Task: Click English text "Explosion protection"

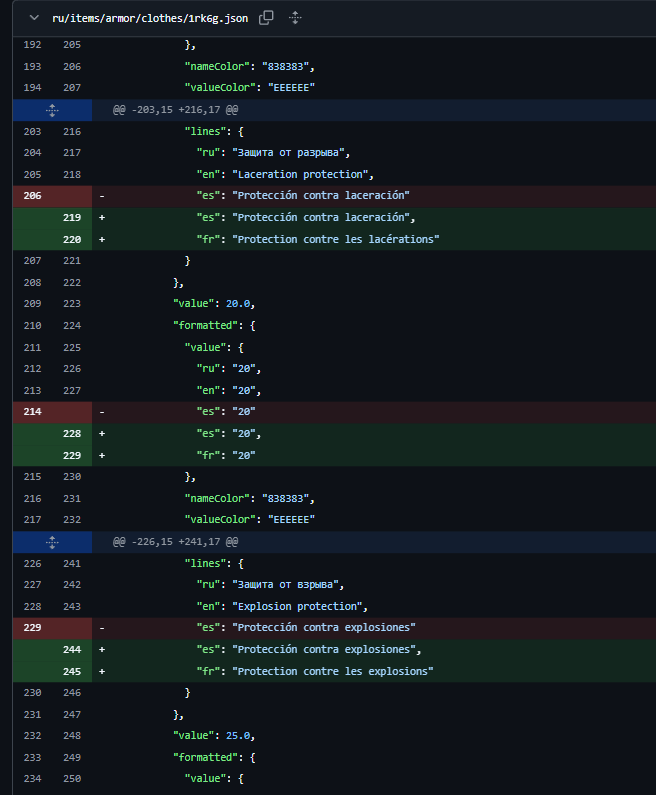Action: [300, 606]
